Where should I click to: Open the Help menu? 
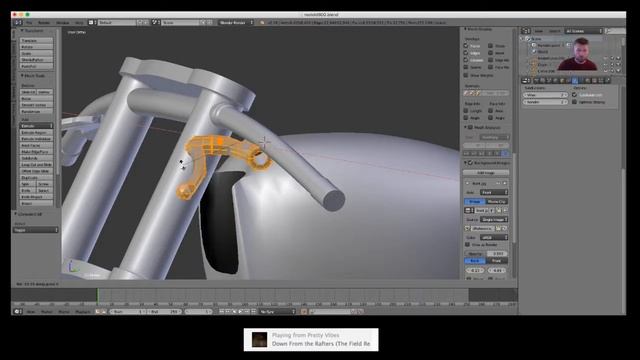point(79,22)
